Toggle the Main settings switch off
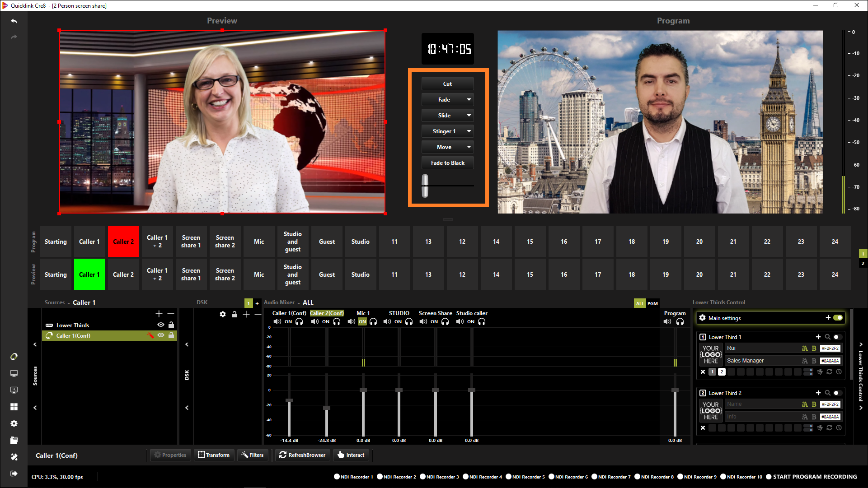The image size is (868, 488). tap(838, 318)
